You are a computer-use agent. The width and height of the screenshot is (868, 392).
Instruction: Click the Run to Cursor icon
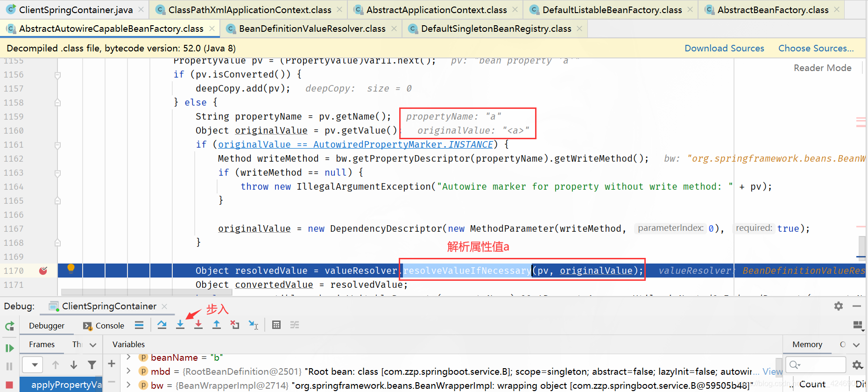click(x=254, y=325)
